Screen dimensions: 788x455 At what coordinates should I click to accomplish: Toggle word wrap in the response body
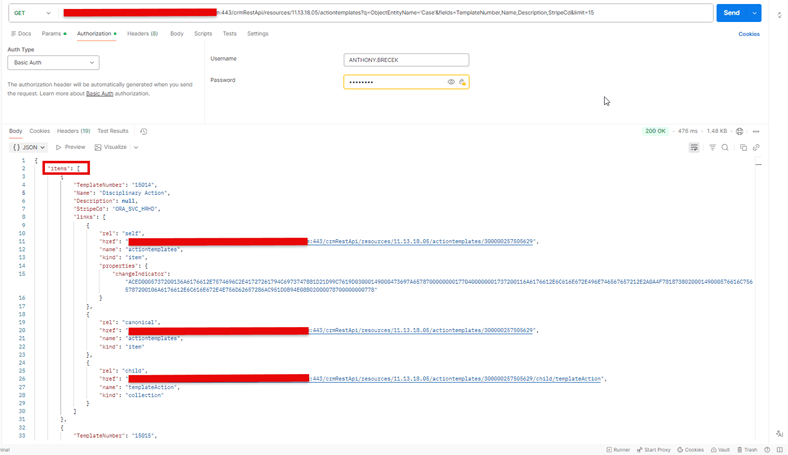click(x=694, y=147)
